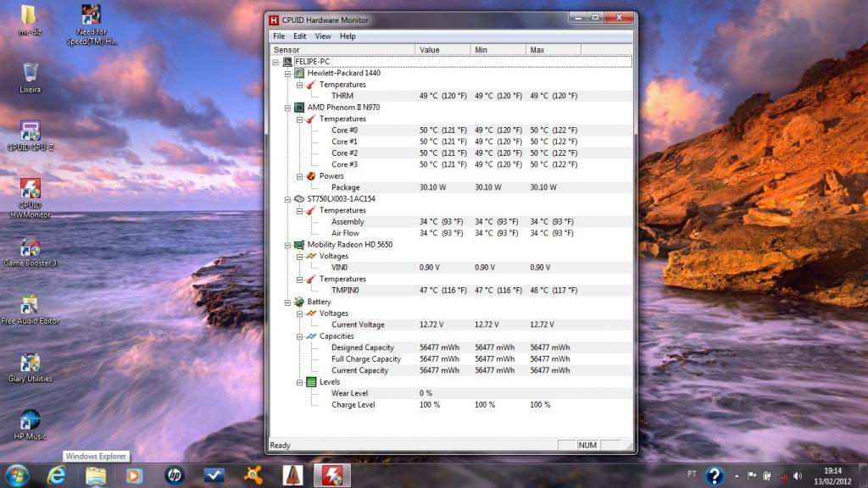This screenshot has height=488, width=868.
Task: Open the Help menu
Action: click(x=348, y=36)
